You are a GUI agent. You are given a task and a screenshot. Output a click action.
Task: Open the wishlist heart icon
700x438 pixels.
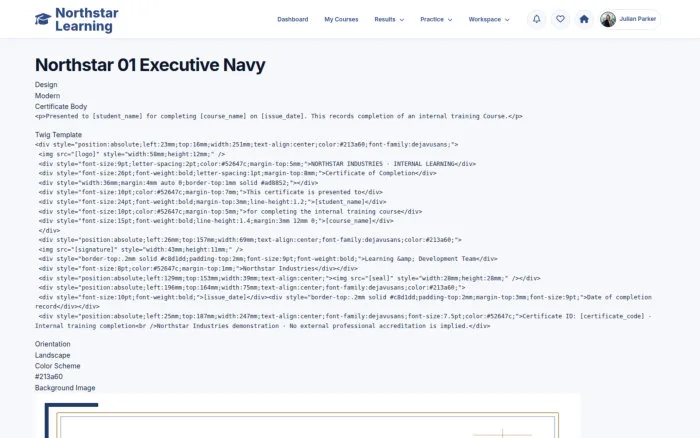[560, 19]
